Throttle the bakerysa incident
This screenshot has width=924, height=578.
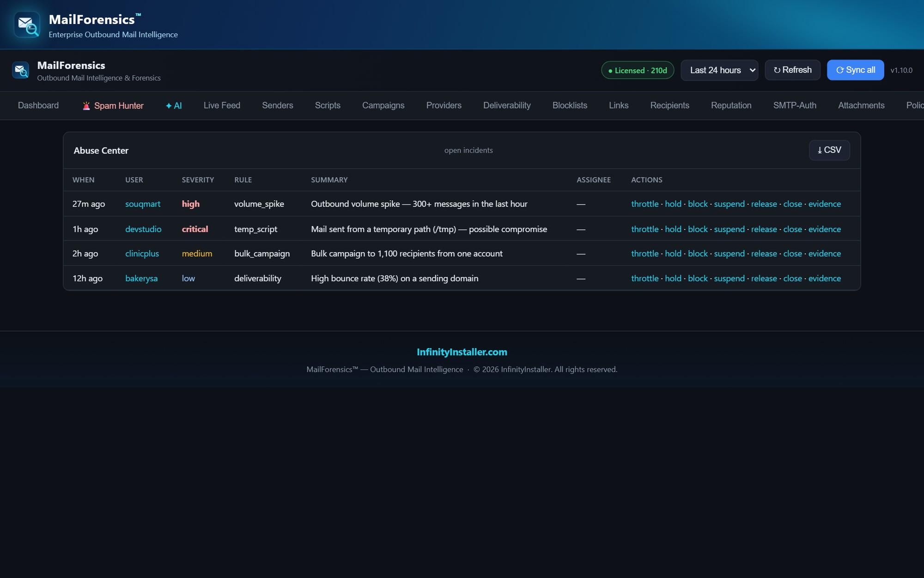coord(645,278)
